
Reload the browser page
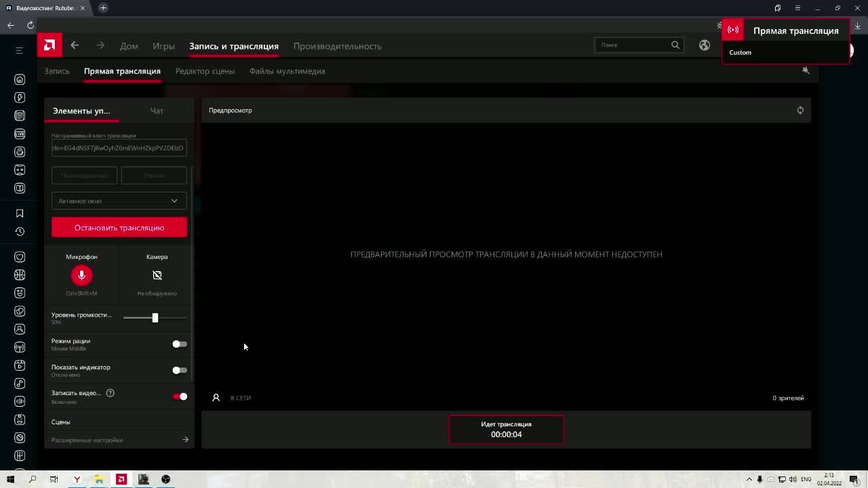pyautogui.click(x=31, y=25)
